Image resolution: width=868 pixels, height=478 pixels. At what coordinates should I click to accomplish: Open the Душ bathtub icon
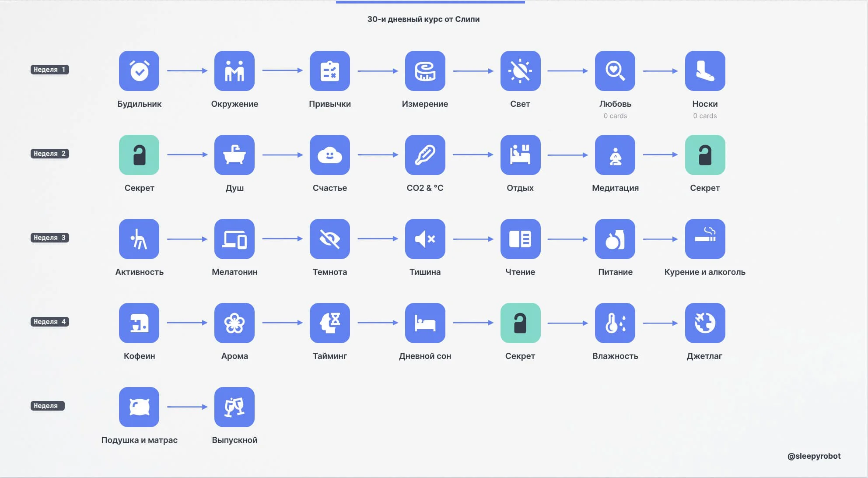pos(234,155)
